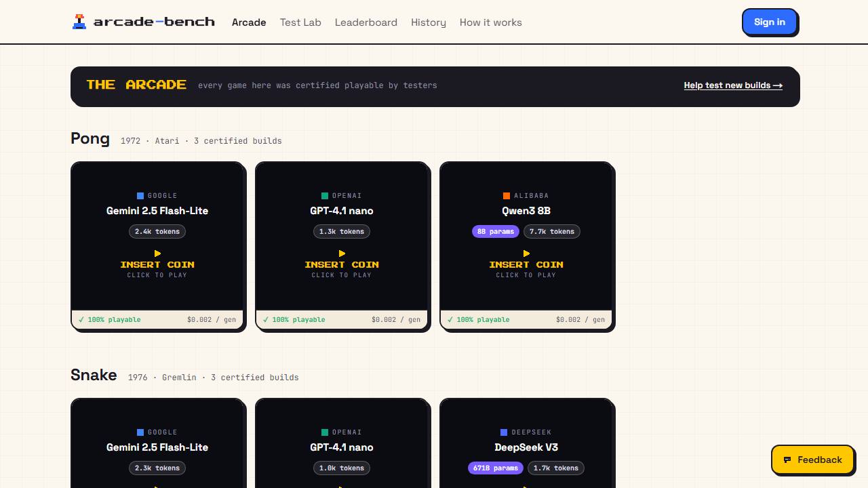
Task: Click the 1.7k tokens badge
Action: (556, 468)
